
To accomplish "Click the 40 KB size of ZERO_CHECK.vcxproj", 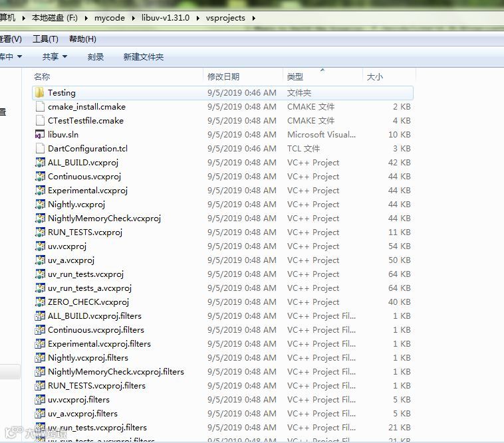I will click(x=400, y=302).
